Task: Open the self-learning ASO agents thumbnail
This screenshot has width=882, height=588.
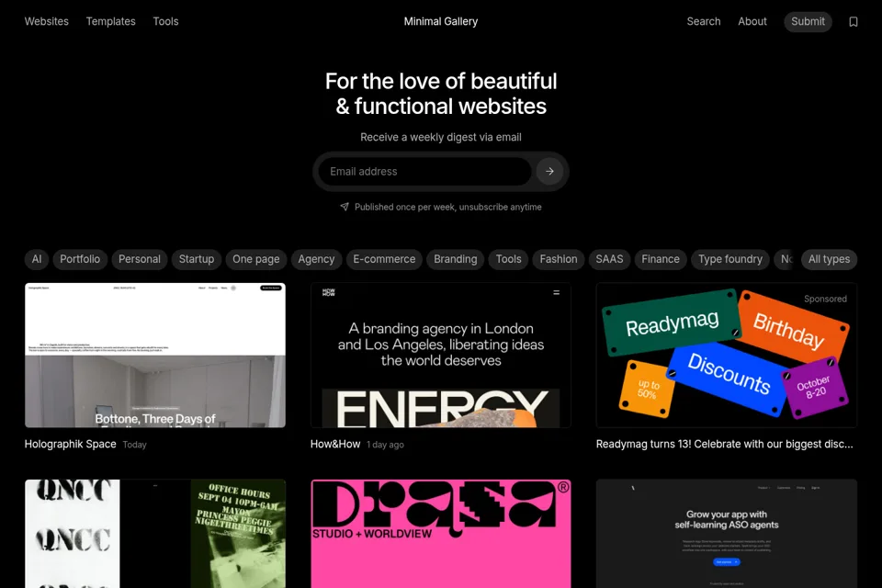Action: [x=727, y=534]
